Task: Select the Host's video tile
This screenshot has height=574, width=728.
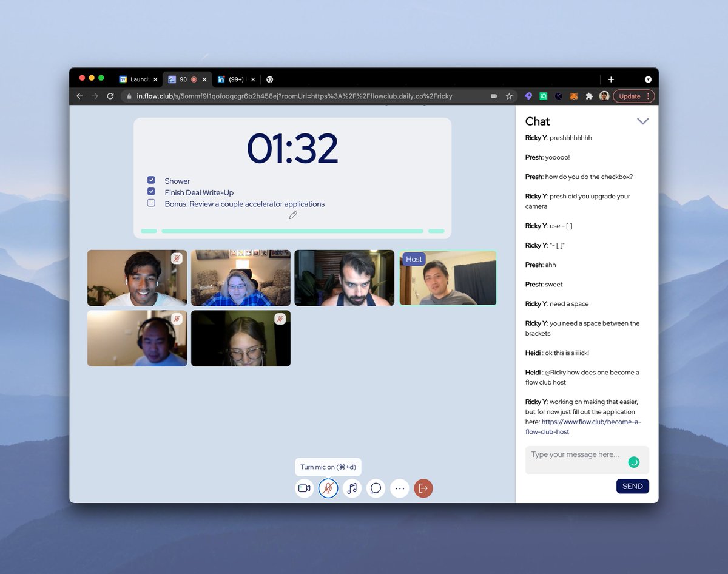Action: [448, 278]
